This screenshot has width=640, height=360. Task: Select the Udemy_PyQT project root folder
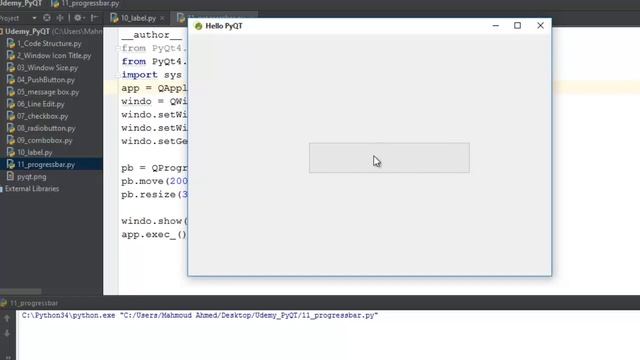click(x=27, y=31)
